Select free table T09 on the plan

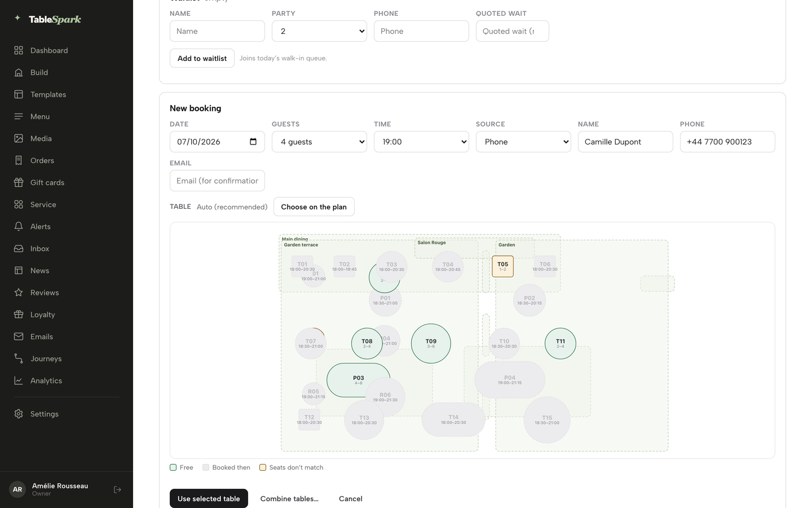pos(431,343)
